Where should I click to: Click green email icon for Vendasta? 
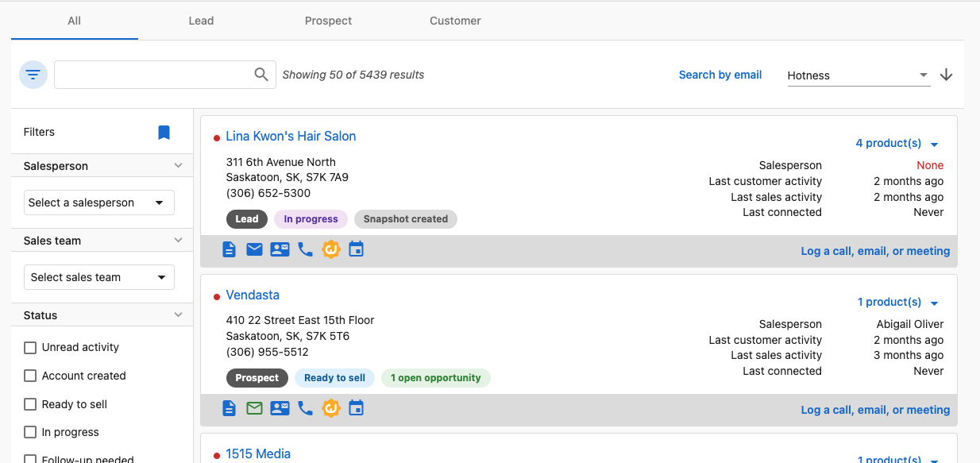254,409
